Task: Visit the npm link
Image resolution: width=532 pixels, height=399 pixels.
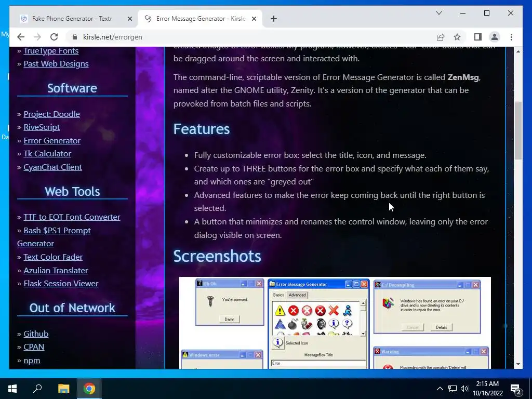Action: point(32,361)
